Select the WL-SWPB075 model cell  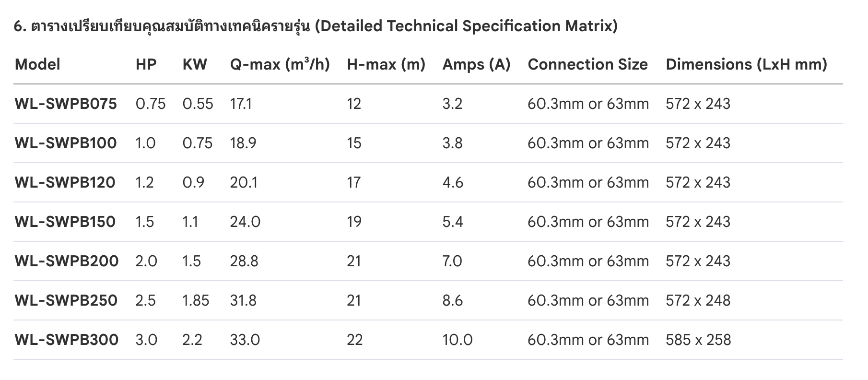click(x=66, y=104)
